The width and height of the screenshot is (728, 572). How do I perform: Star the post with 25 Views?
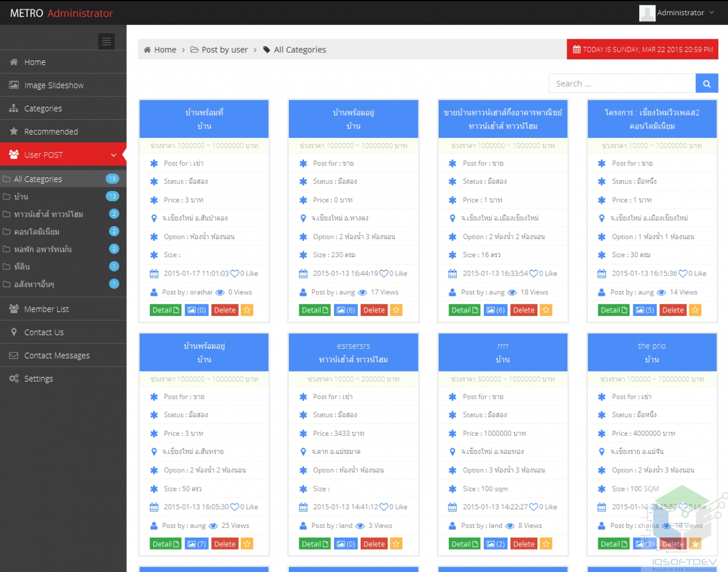coord(247,544)
